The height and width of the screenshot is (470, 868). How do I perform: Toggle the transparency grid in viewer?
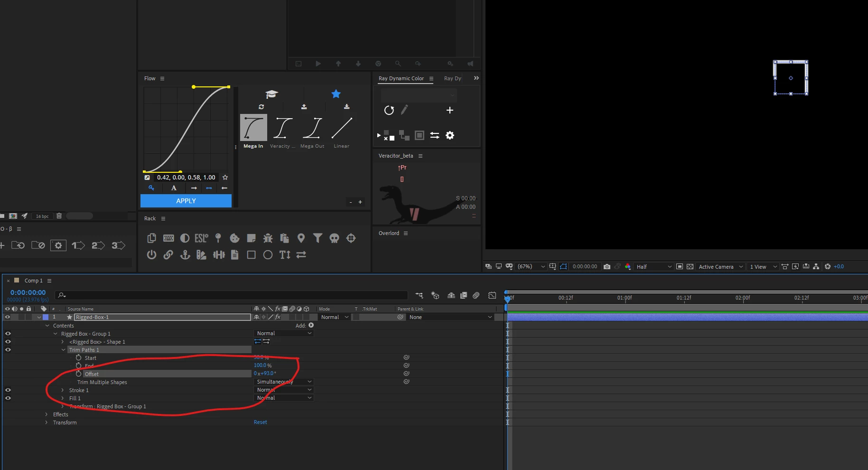690,267
